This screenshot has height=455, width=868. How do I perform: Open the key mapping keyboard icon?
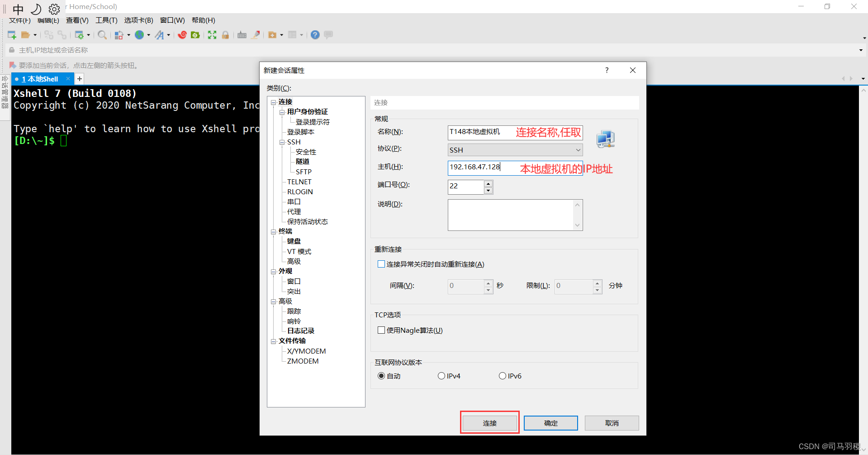click(x=242, y=35)
